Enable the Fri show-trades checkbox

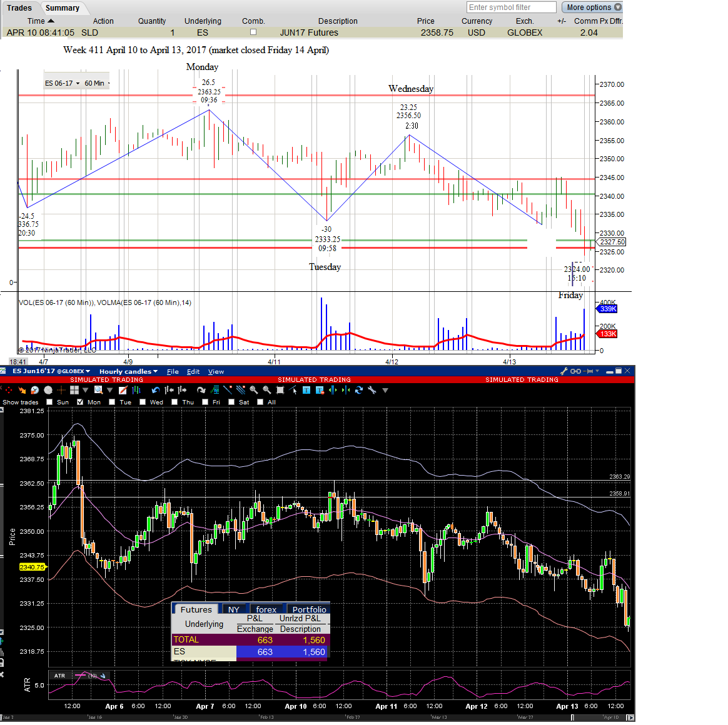click(205, 402)
